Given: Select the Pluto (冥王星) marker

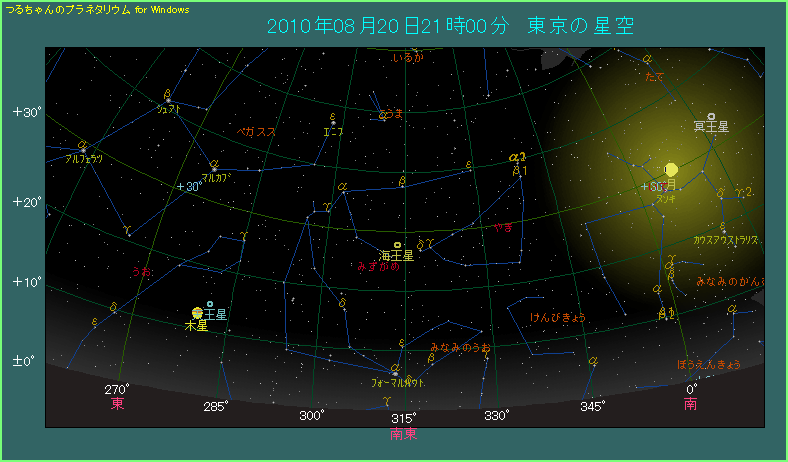Looking at the screenshot, I should 710,116.
